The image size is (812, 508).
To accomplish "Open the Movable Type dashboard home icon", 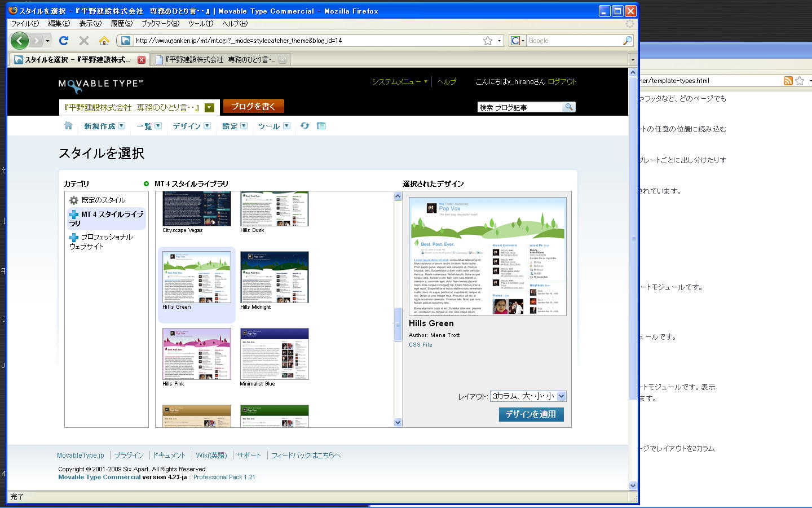I will pos(68,126).
